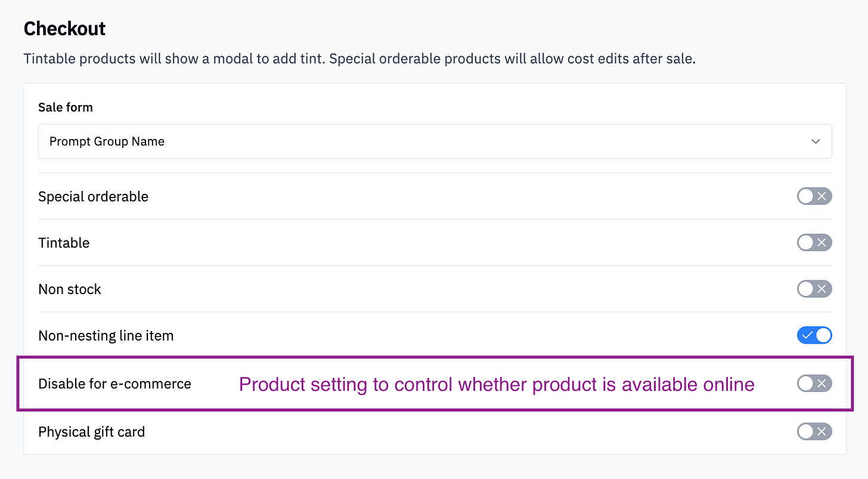Image resolution: width=868 pixels, height=479 pixels.
Task: Enable the Special orderable toggle
Action: tap(814, 196)
